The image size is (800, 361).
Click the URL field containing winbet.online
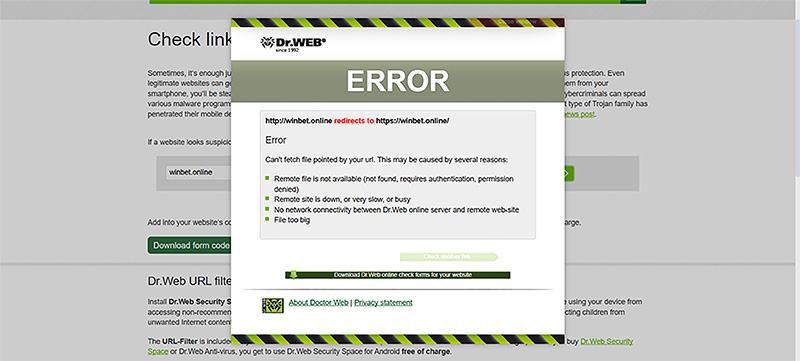pos(199,172)
